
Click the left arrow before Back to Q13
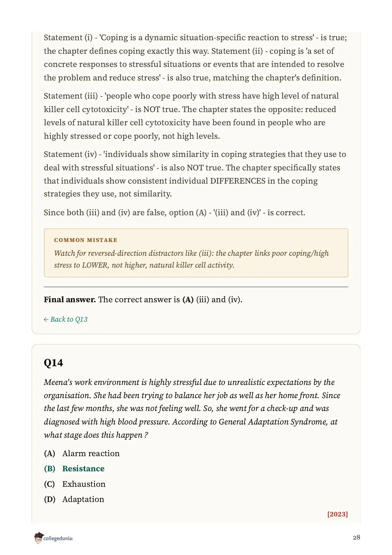click(x=46, y=319)
